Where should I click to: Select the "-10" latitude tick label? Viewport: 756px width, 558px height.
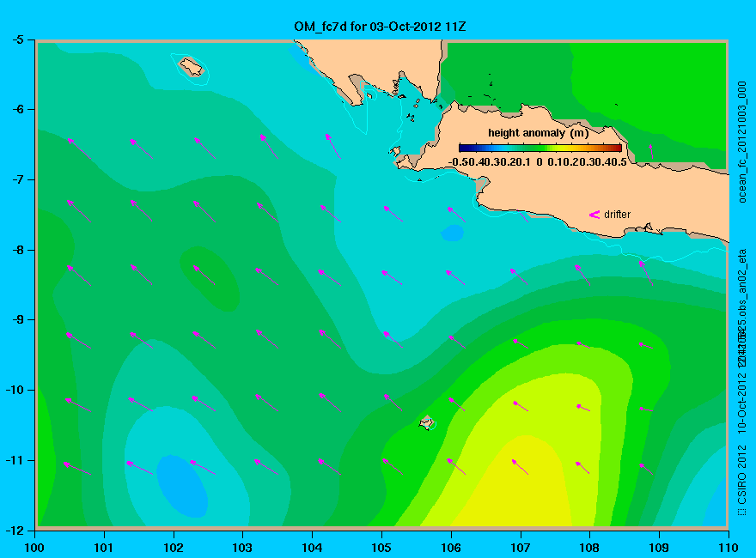[x=15, y=390]
